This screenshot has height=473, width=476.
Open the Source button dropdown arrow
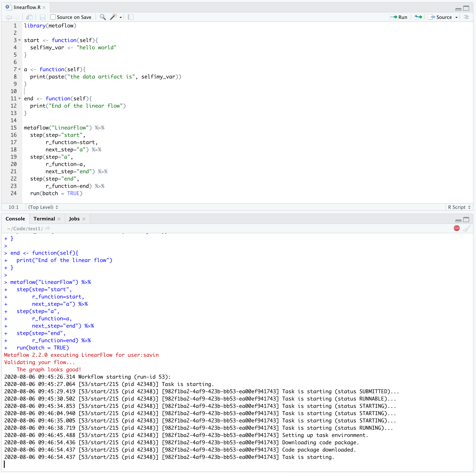click(x=456, y=17)
